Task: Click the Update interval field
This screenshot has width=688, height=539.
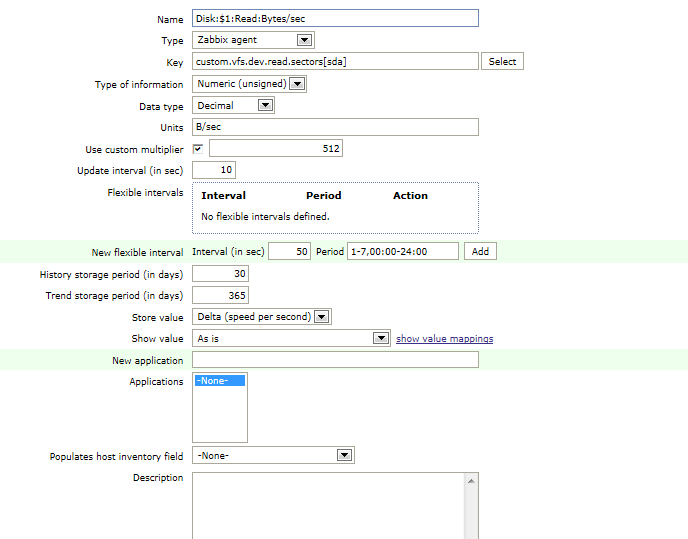Action: click(214, 170)
